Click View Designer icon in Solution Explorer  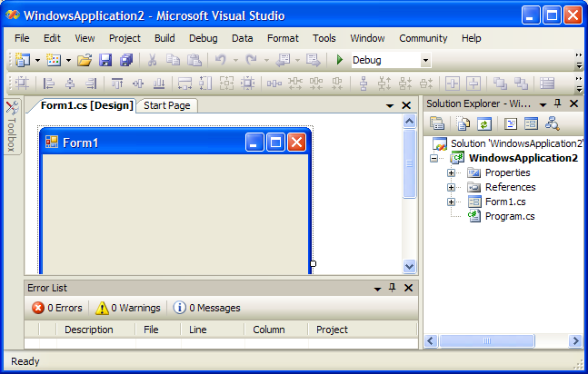point(531,123)
